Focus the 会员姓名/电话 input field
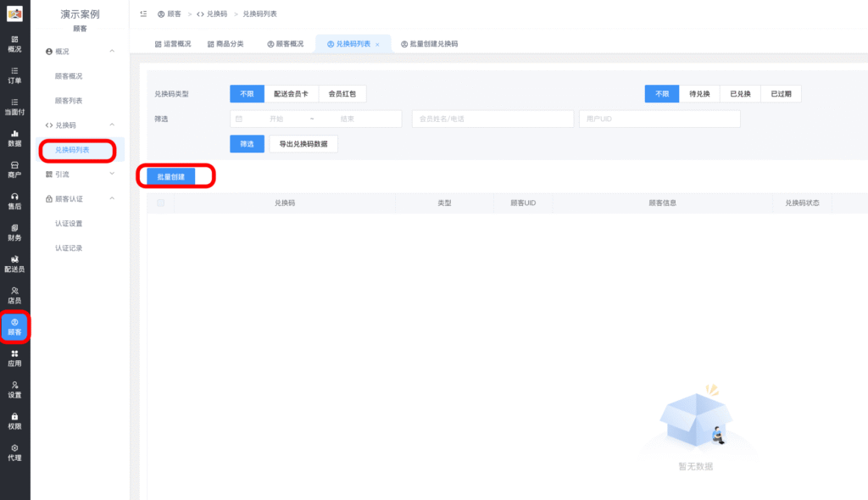Image resolution: width=868 pixels, height=500 pixels. (x=491, y=119)
